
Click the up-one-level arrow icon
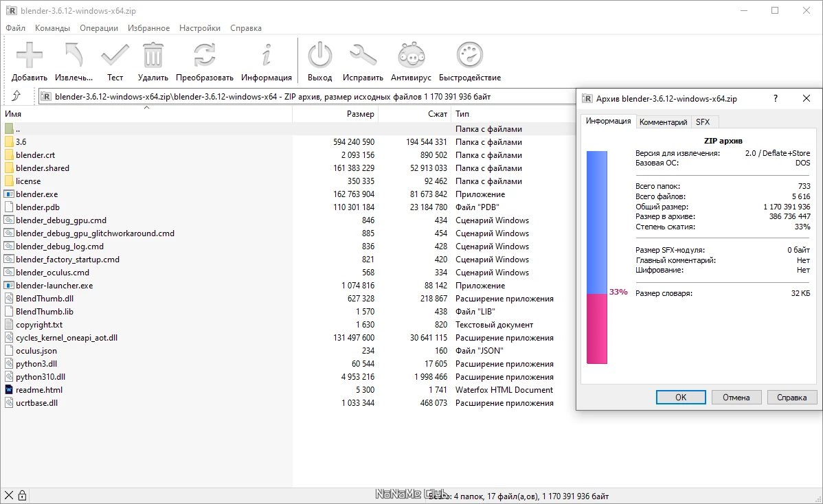click(x=16, y=96)
